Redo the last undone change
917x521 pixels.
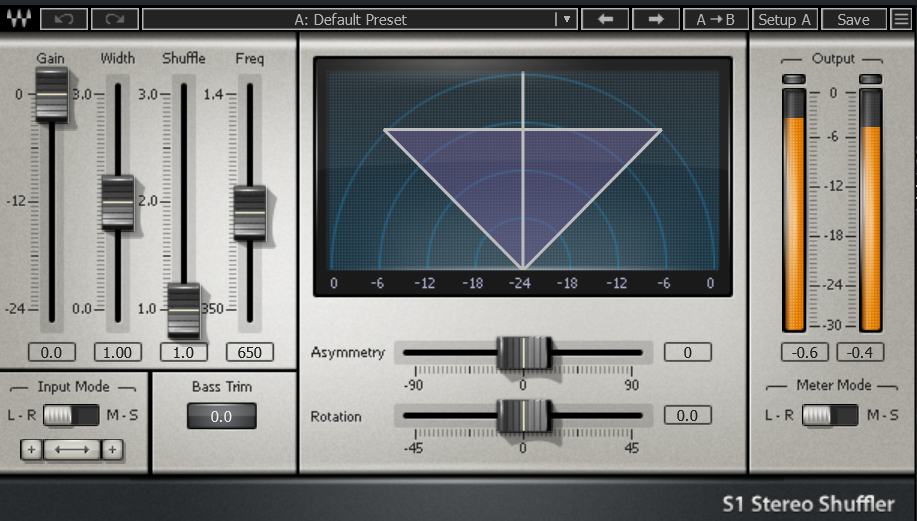pos(115,19)
